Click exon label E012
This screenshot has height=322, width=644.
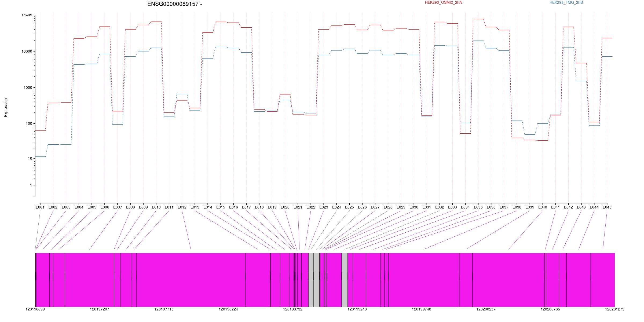coord(182,207)
